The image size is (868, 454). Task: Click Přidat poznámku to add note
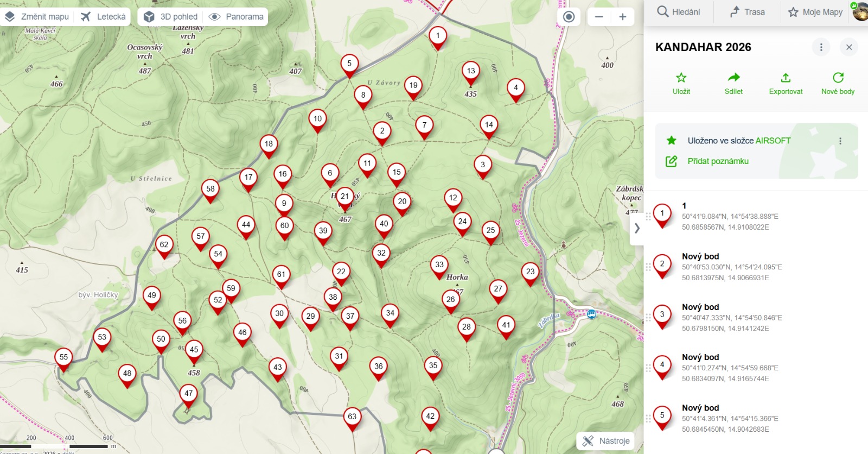click(x=718, y=161)
